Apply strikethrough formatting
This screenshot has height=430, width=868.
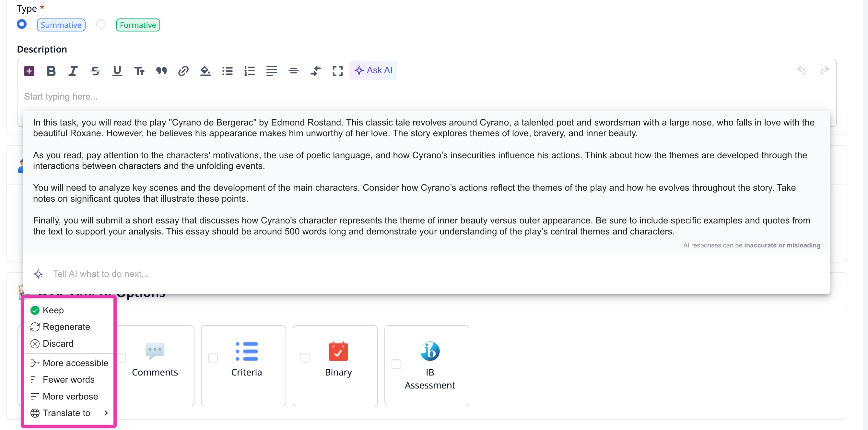95,70
